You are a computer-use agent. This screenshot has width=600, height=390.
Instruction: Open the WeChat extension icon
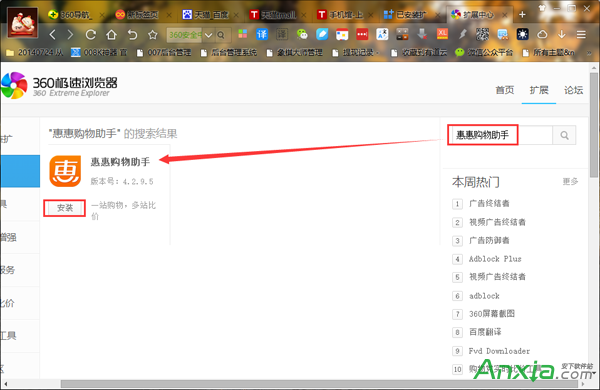pyautogui.click(x=302, y=34)
